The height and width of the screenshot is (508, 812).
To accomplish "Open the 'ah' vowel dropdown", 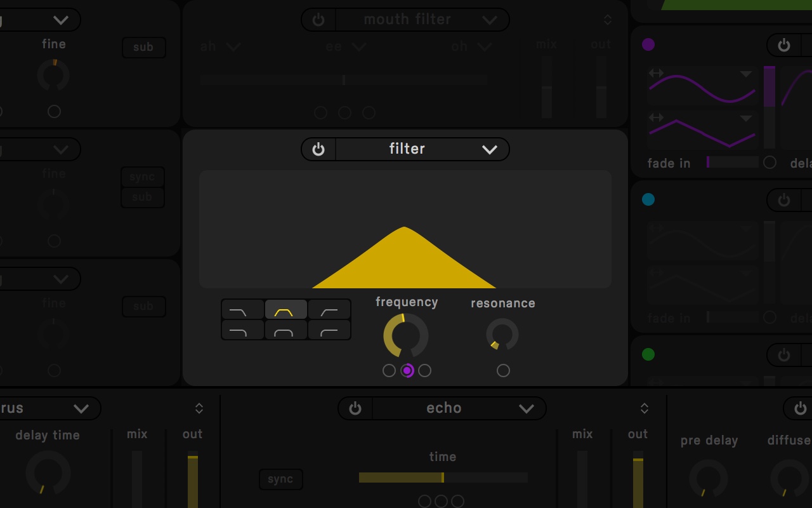I will pos(233,46).
